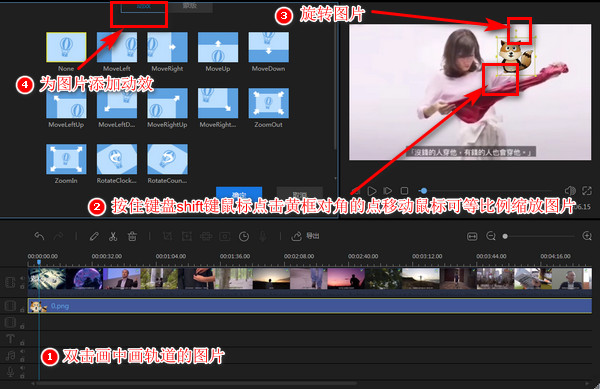This screenshot has height=389, width=600.
Task: Mute the preview volume speaker
Action: pyautogui.click(x=570, y=190)
